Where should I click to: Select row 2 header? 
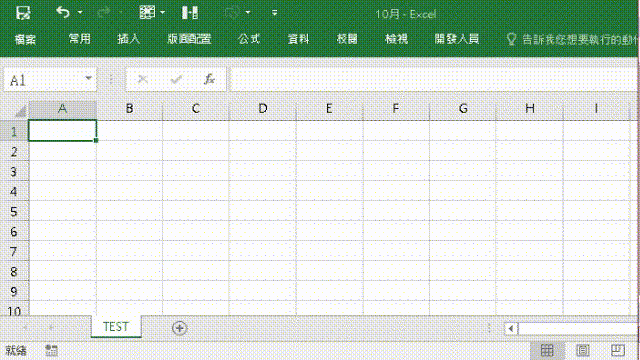pyautogui.click(x=14, y=152)
